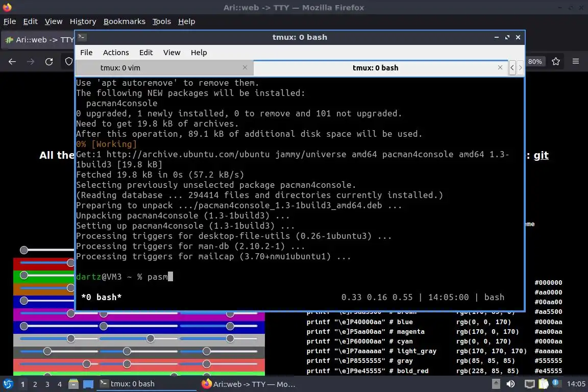
Task: Launch the file manager from the taskbar
Action: 73,384
